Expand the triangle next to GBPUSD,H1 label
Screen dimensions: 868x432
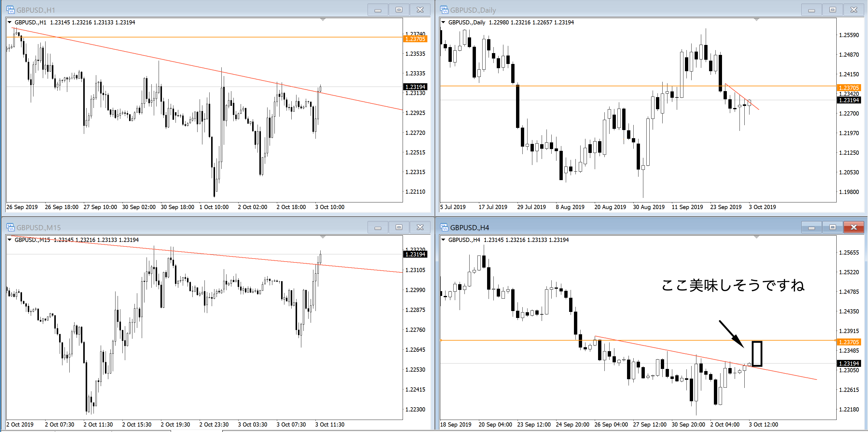(x=10, y=22)
